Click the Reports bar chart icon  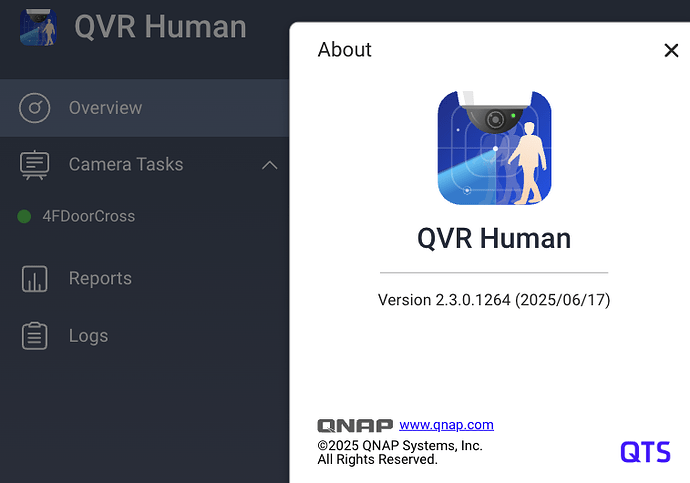pyautogui.click(x=34, y=278)
